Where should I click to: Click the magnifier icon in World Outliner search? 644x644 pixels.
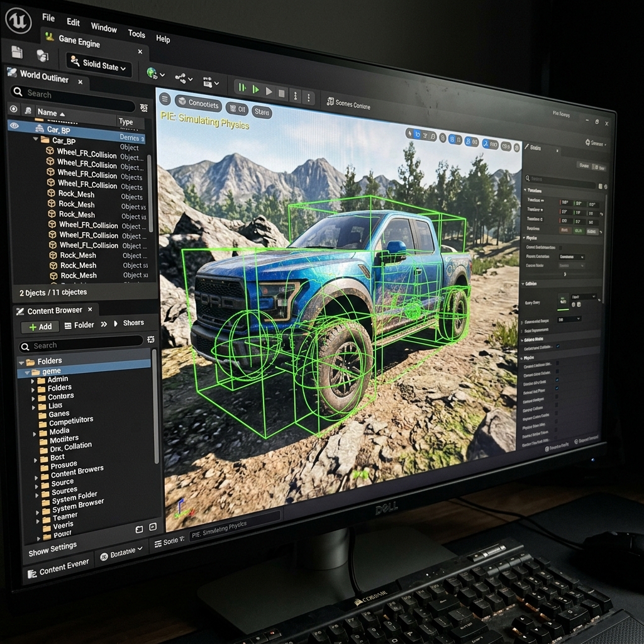18,92
